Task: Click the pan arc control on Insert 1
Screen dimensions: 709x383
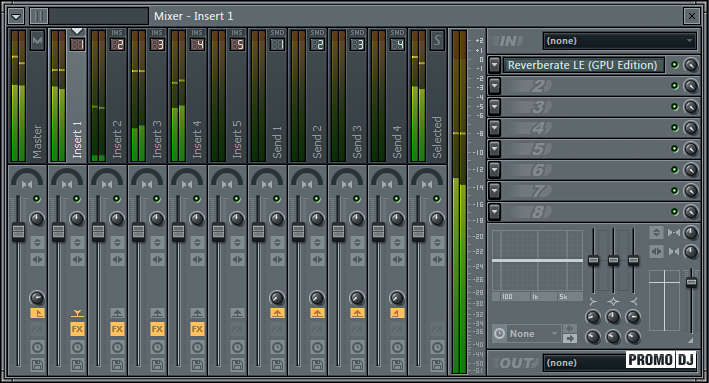Action: click(67, 178)
